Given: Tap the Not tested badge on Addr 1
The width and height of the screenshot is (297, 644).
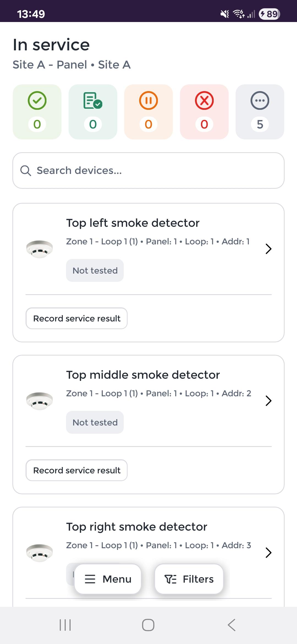Looking at the screenshot, I should tap(95, 271).
